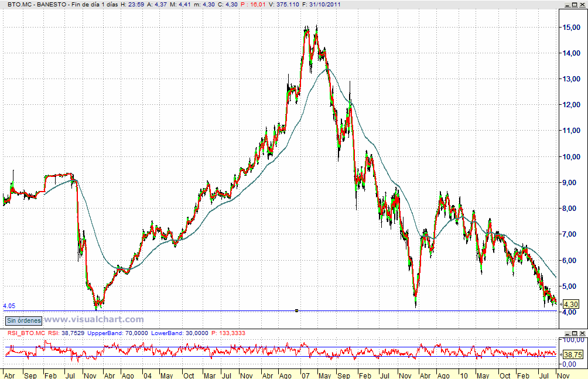Click the chart title 'BTO.MC - BANESTO'
Viewport: 588px width, 379px height.
37,5
